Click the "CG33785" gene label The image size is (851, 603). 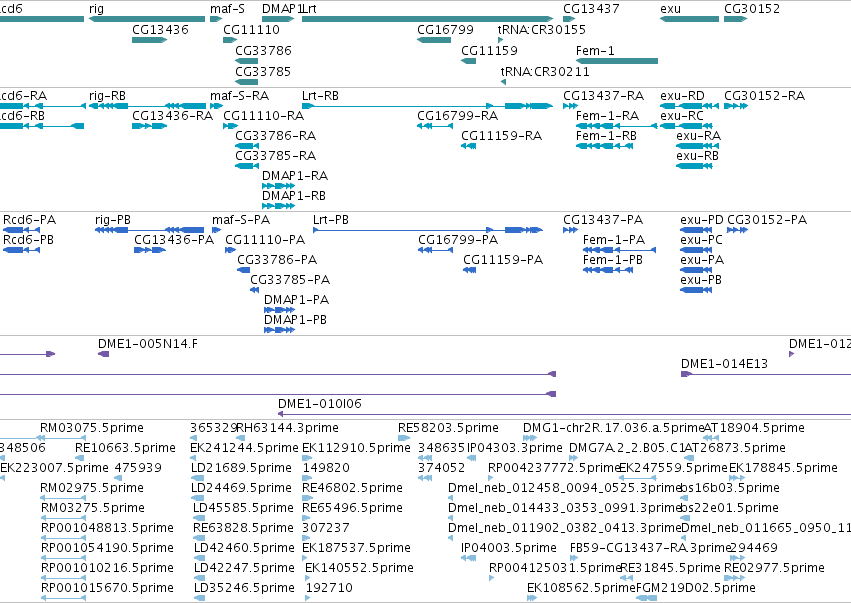263,72
